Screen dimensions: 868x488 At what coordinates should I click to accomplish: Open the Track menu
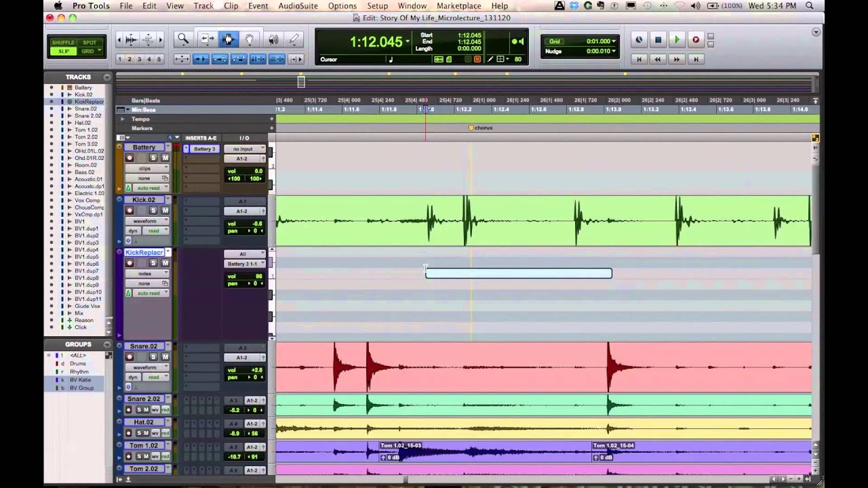pyautogui.click(x=203, y=5)
